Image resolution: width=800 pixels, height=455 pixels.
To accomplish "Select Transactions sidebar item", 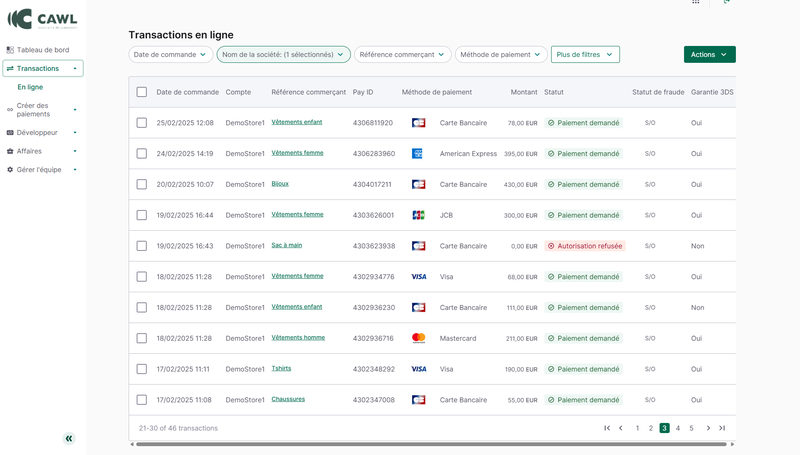I will point(43,68).
